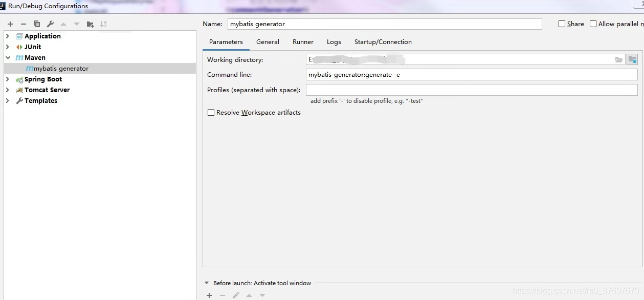Image resolution: width=644 pixels, height=300 pixels.
Task: Select the Spring Boot category row
Action: (100, 79)
